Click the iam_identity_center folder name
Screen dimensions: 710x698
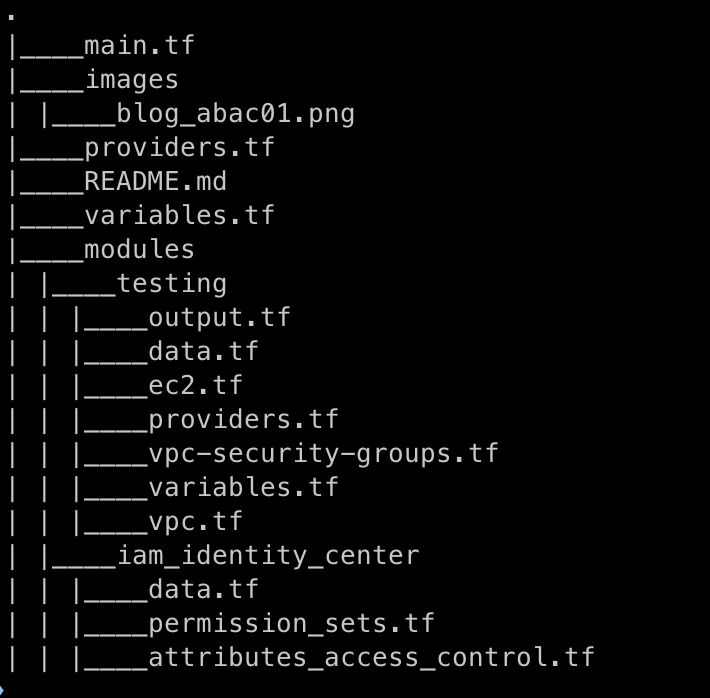pos(268,555)
